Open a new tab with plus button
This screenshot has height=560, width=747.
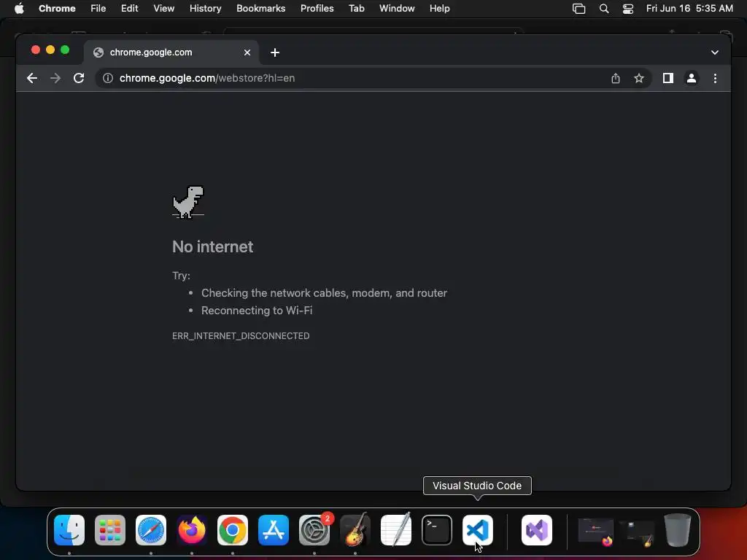[275, 52]
